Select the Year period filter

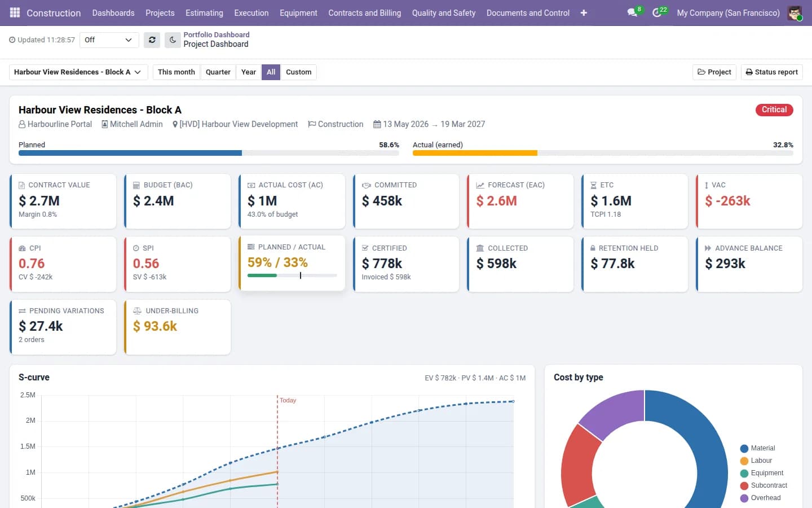tap(249, 72)
